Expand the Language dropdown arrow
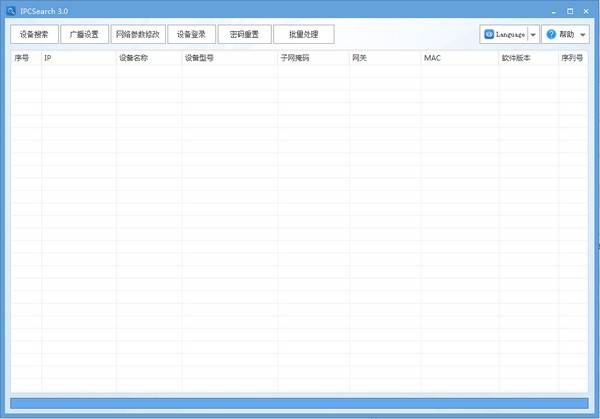Screen dimensions: 600x419 click(533, 34)
